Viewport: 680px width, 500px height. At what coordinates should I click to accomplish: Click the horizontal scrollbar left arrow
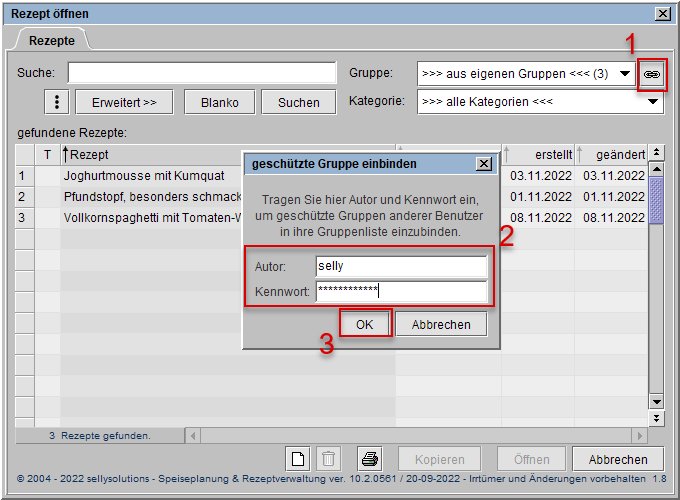(x=194, y=436)
